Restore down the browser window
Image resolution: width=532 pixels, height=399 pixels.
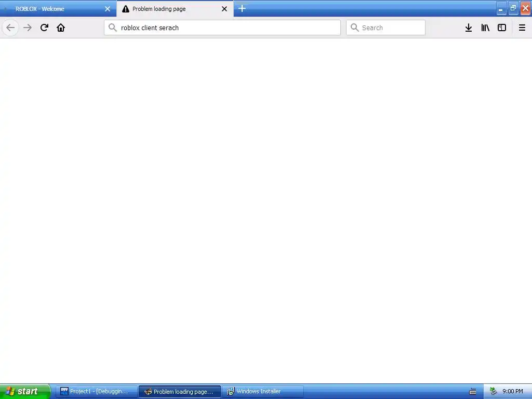[x=513, y=8]
